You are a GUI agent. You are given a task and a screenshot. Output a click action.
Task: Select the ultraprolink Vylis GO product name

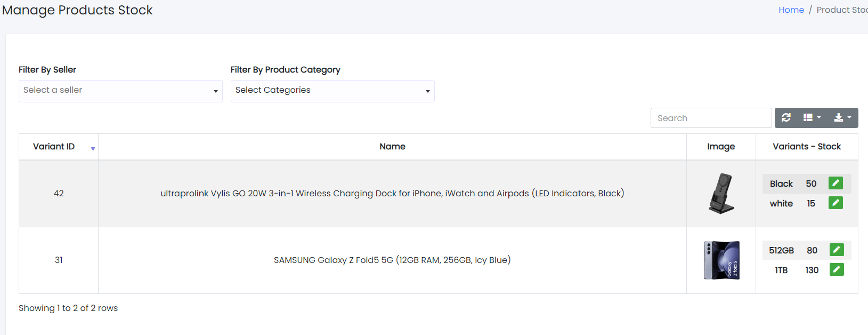(392, 193)
